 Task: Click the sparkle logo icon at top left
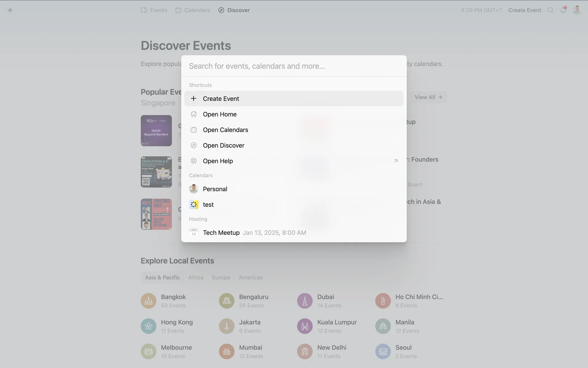[x=10, y=10]
